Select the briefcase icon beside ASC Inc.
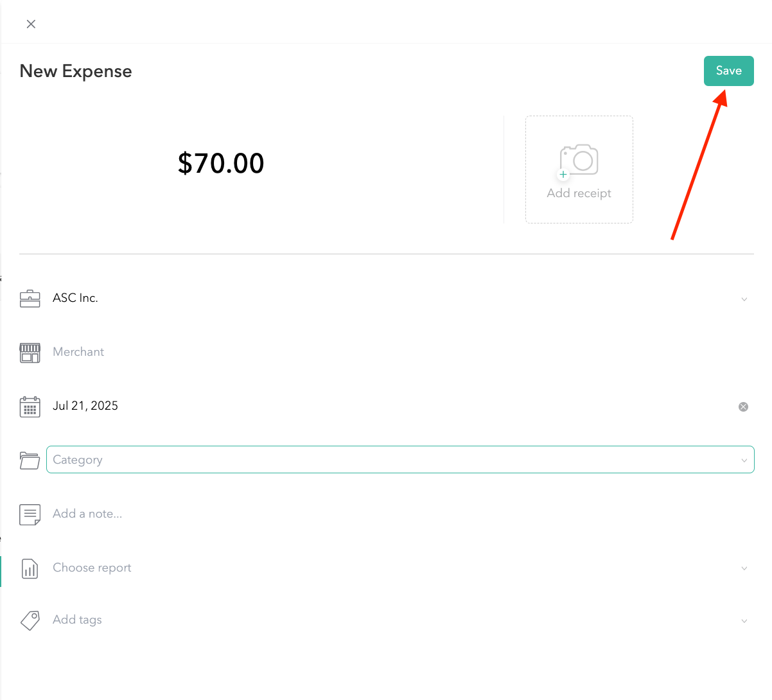772x700 pixels. coord(30,298)
